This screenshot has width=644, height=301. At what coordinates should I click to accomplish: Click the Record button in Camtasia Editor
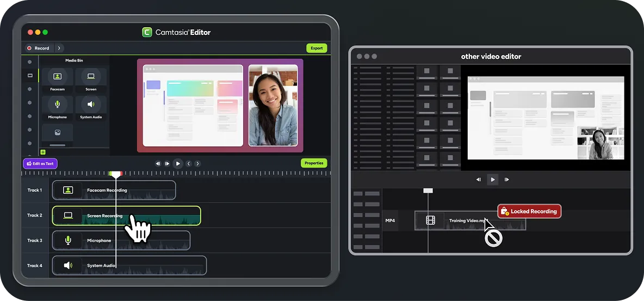pos(38,48)
